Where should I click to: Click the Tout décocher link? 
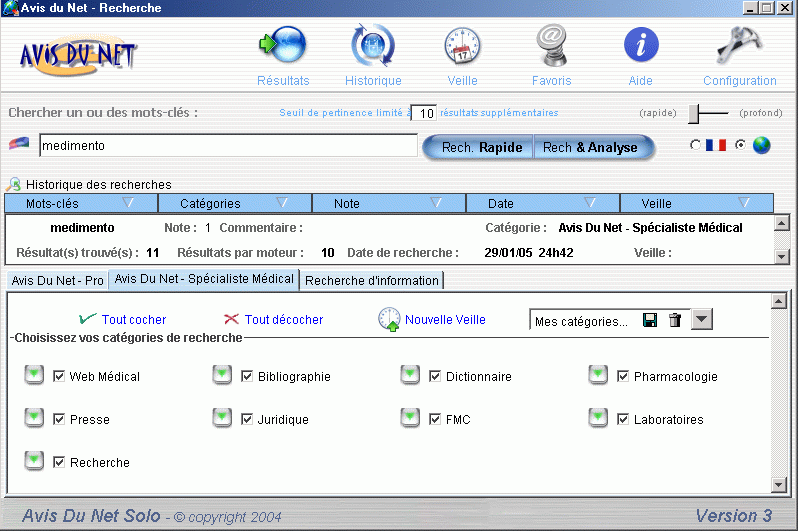(284, 319)
